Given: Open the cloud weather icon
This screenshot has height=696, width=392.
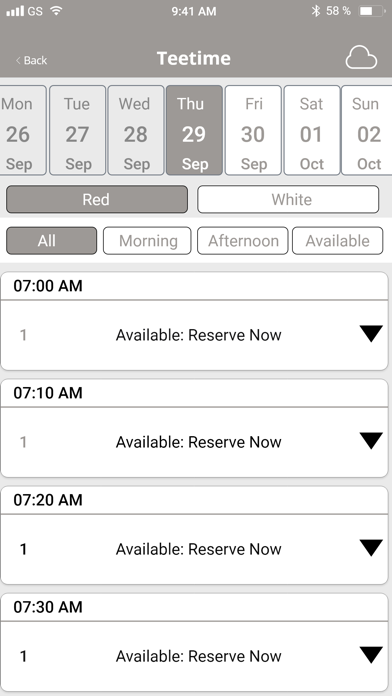Looking at the screenshot, I should point(361,58).
